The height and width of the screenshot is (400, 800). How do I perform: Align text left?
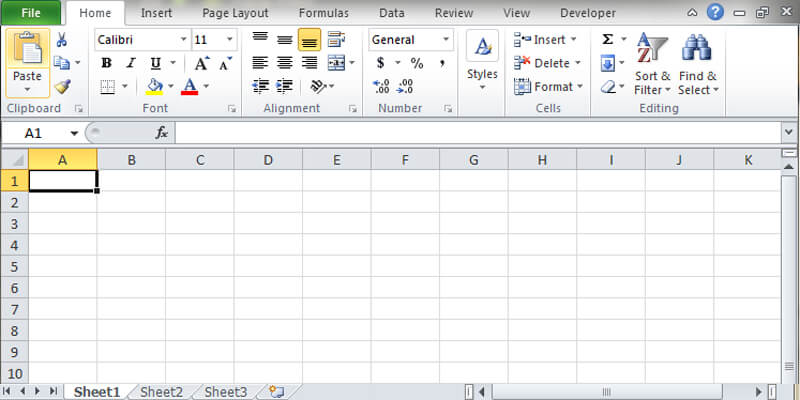(x=260, y=63)
